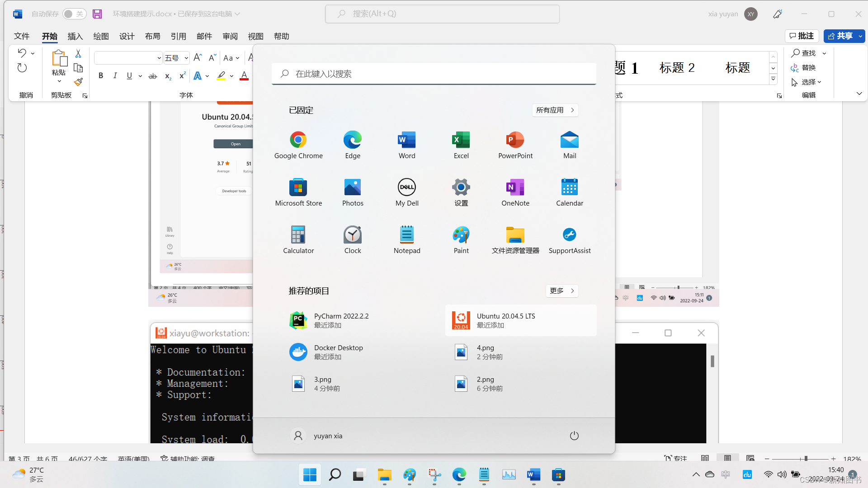Select the format painter icon
Viewport: 868px width, 488px height.
[78, 82]
